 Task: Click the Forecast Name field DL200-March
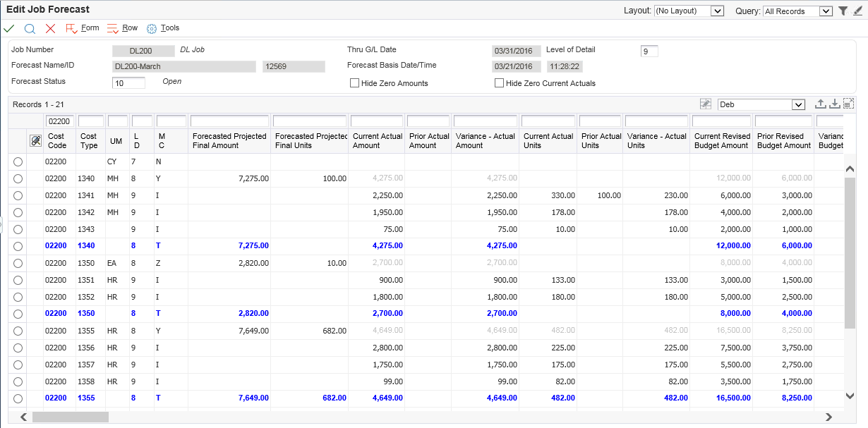[184, 67]
